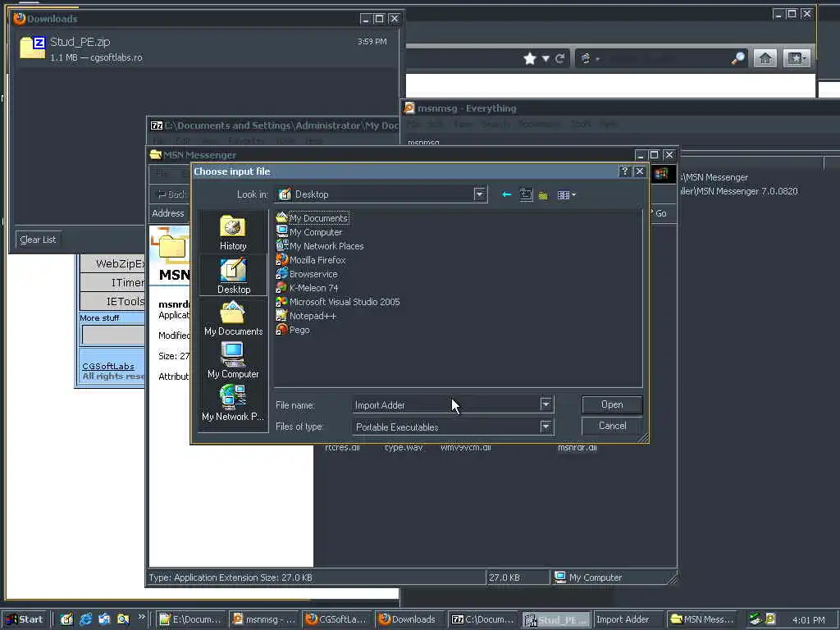Open the bookmark star dropdown arrow
Screen dimensions: 840x630
point(546,58)
